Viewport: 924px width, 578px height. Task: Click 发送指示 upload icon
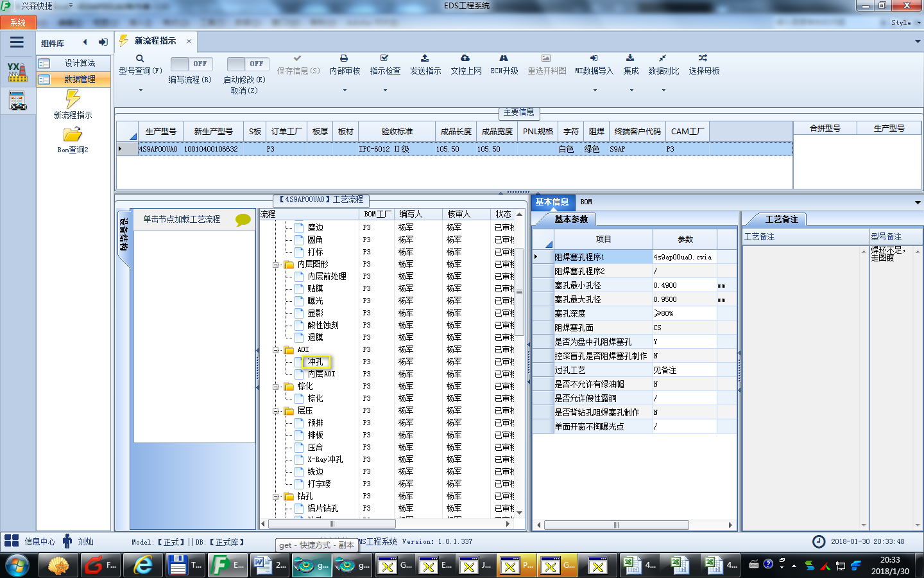coord(425,58)
